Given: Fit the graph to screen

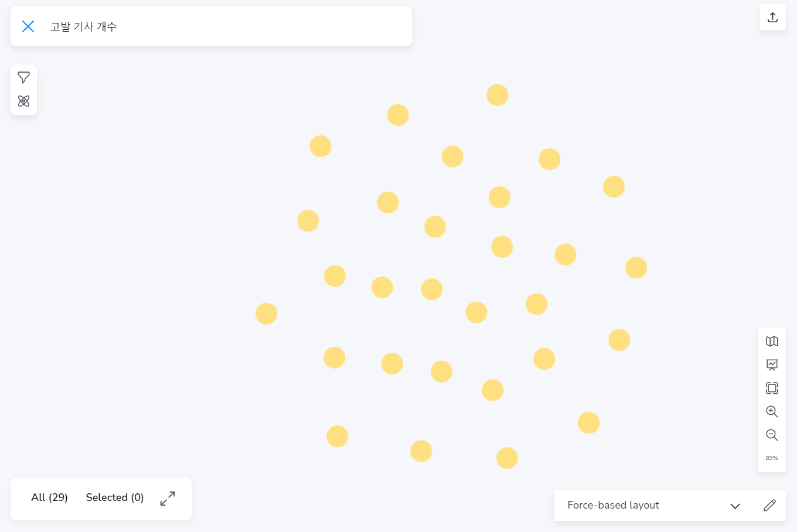Looking at the screenshot, I should 772,388.
